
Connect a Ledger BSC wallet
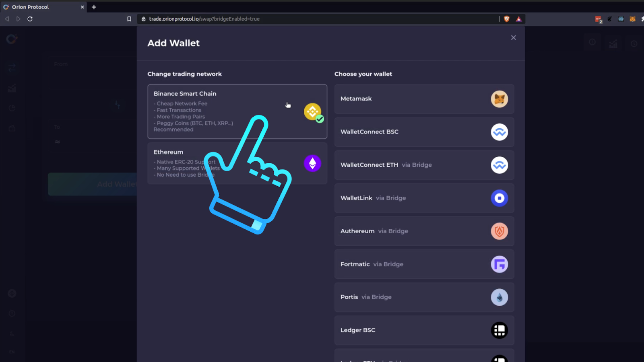[x=424, y=330]
